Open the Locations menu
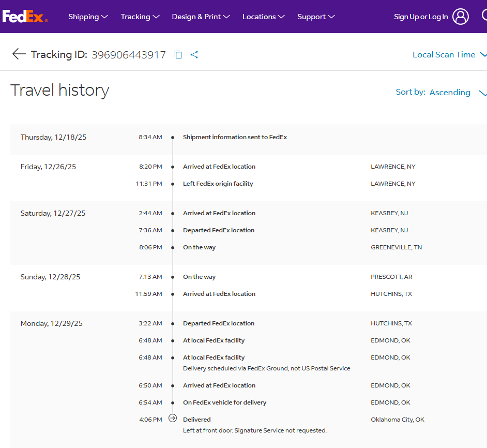Screen dimensions: 487x448 tap(263, 17)
